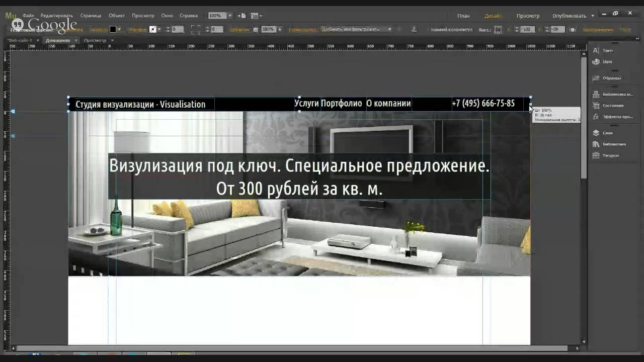Expand the fill color swatch dropdown arrow
644x362 pixels.
[119, 30]
